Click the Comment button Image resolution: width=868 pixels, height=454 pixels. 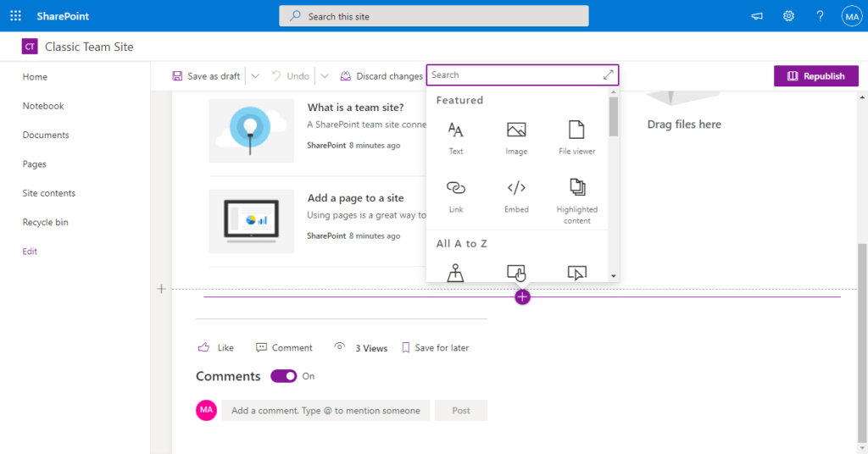(284, 347)
